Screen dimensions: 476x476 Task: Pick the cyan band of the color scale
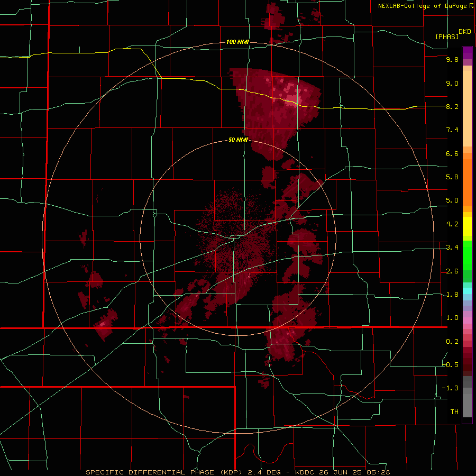click(467, 291)
